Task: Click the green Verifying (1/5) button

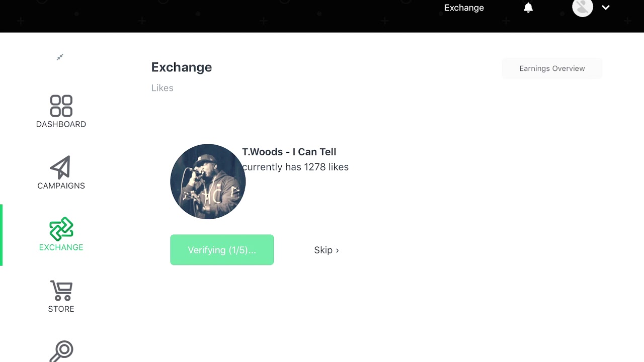Action: click(x=222, y=250)
